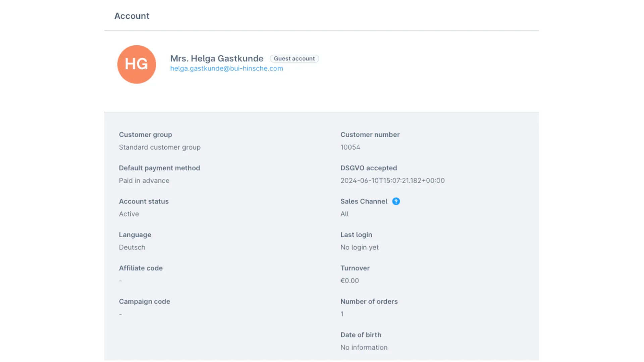Click the Paid in advance value
This screenshot has width=644, height=362.
pyautogui.click(x=144, y=181)
